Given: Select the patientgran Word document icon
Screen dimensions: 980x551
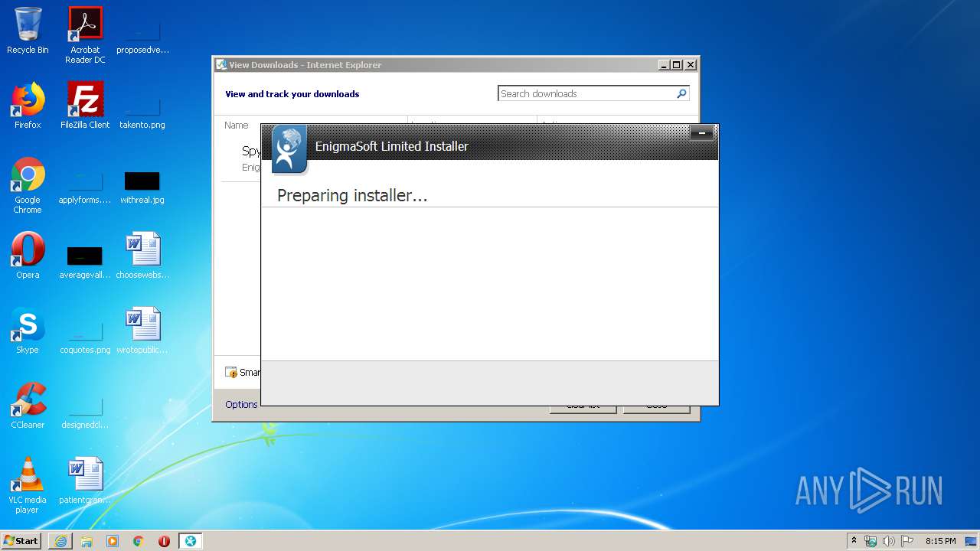Looking at the screenshot, I should (x=85, y=481).
